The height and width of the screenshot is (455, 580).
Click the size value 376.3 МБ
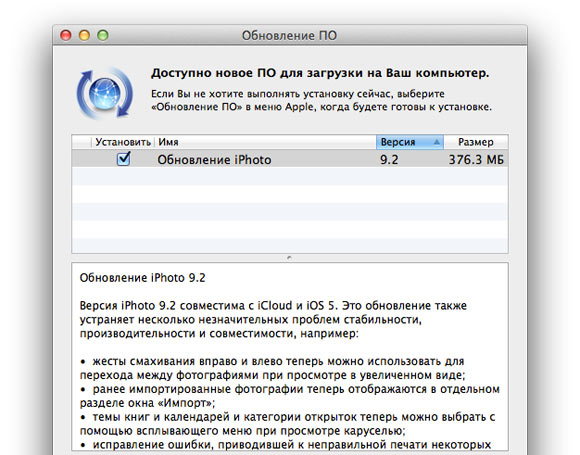point(476,160)
